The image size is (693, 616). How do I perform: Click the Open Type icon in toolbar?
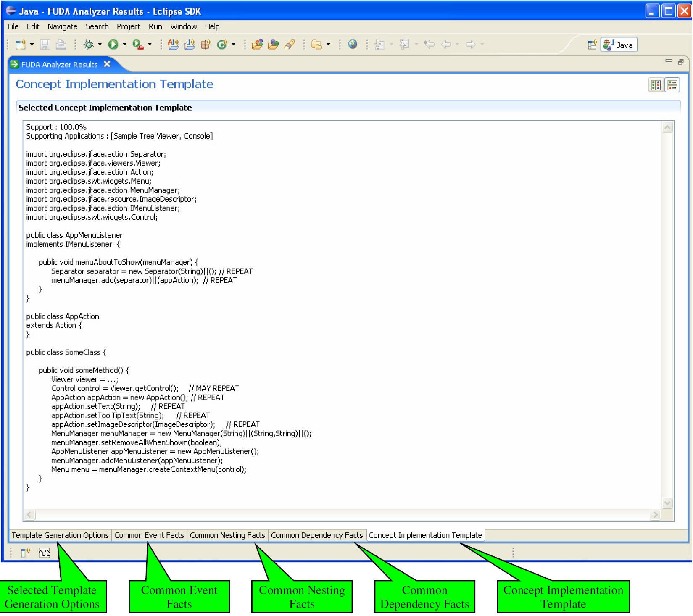[x=257, y=45]
